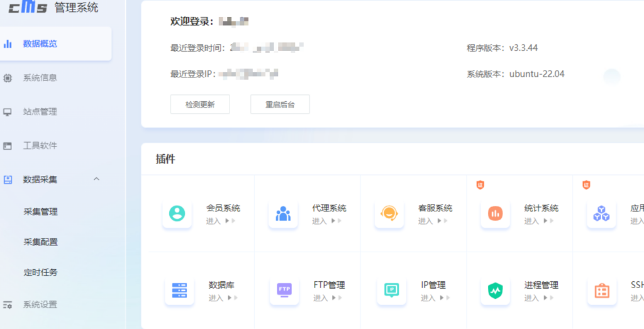The width and height of the screenshot is (644, 329).
Task: Go to 站点管理 in the sidebar
Action: (x=40, y=112)
